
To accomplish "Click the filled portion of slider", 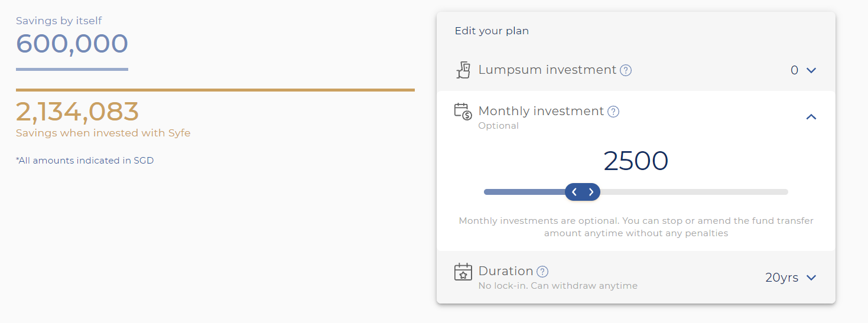I will [524, 192].
